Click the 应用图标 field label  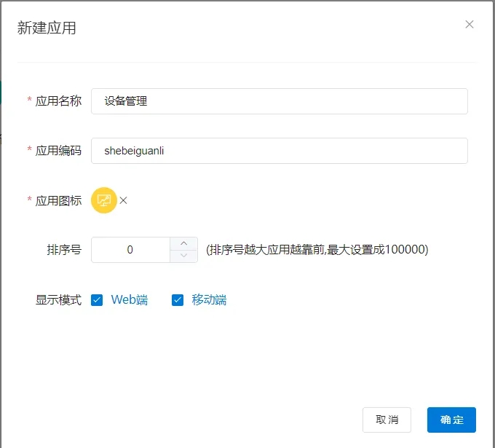click(x=58, y=200)
